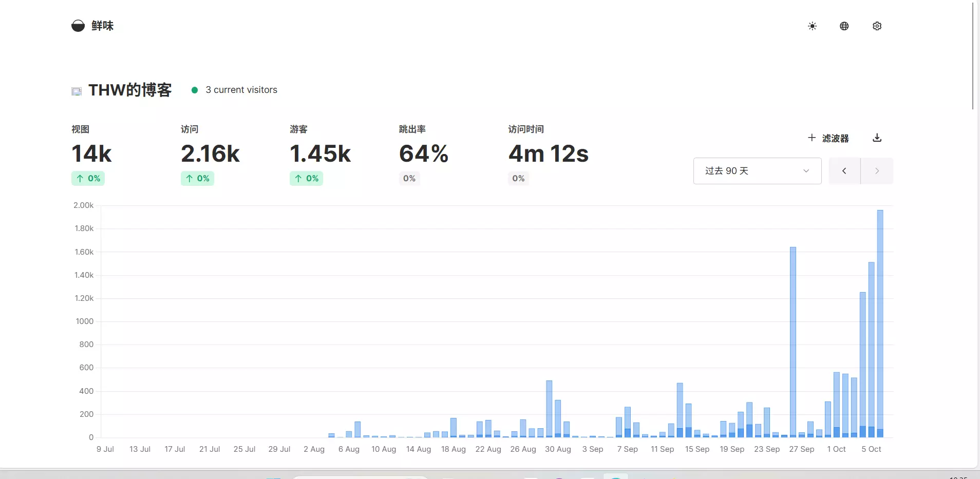Open the 过去 90 天 date range dropdown
Viewport: 980px width, 479px height.
click(757, 171)
